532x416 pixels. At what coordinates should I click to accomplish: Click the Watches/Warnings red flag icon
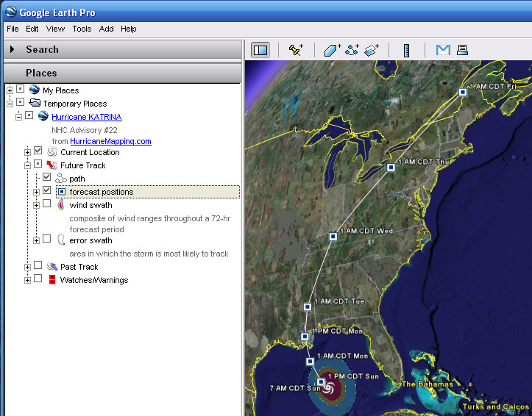(x=52, y=279)
